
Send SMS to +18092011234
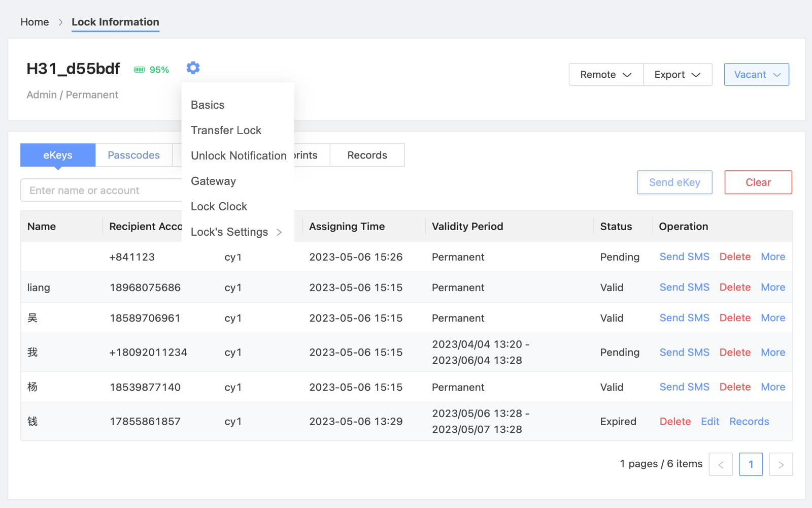[684, 353]
